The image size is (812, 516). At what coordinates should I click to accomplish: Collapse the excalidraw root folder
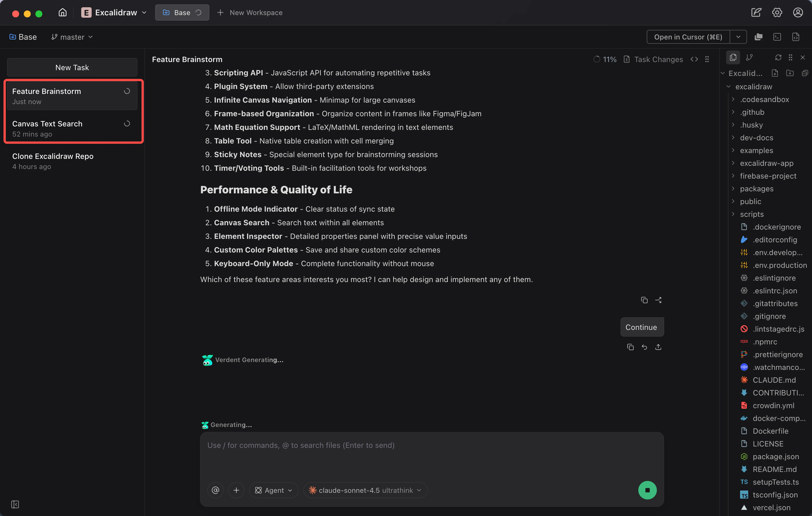[728, 87]
